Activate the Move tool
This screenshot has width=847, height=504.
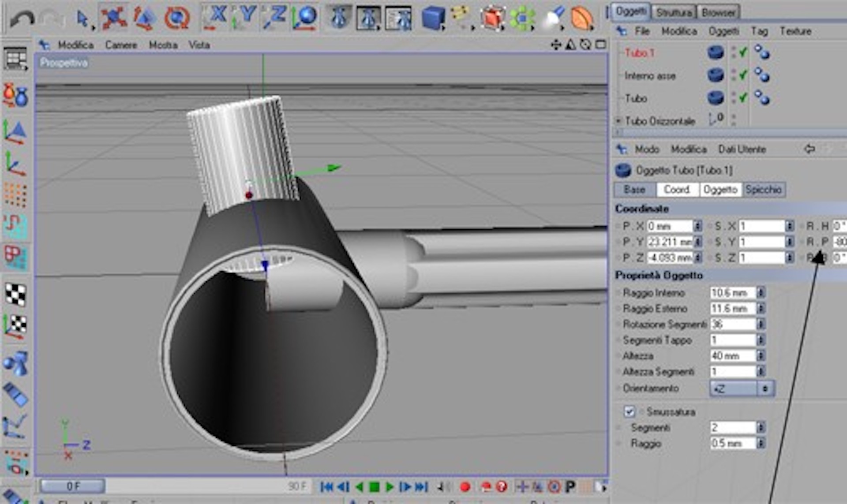pos(113,19)
